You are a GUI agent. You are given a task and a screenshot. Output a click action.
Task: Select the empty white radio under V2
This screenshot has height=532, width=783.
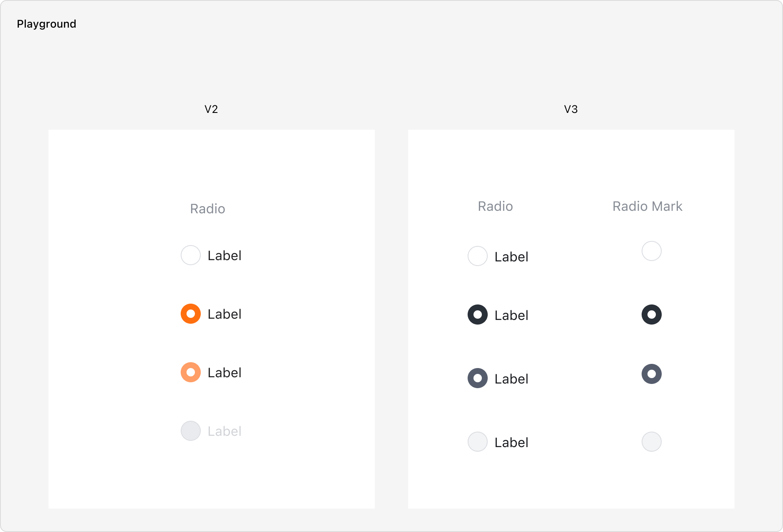[191, 255]
